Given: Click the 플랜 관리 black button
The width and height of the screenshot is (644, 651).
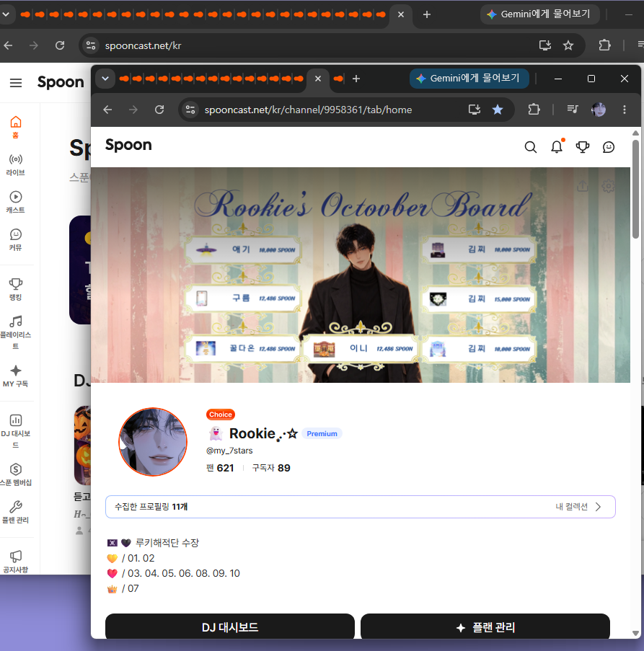Looking at the screenshot, I should [x=485, y=626].
